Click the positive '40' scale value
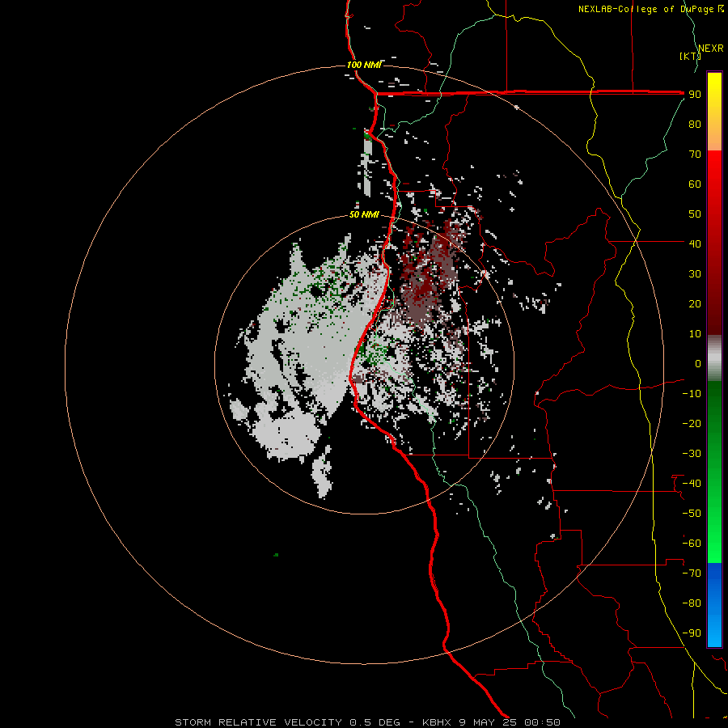Screen dimensions: 728x728 [695, 243]
